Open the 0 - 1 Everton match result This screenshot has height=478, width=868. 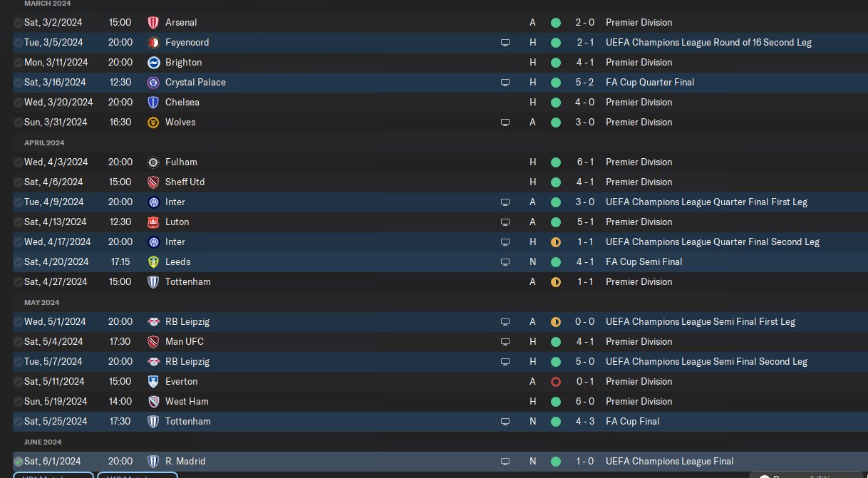tap(584, 382)
